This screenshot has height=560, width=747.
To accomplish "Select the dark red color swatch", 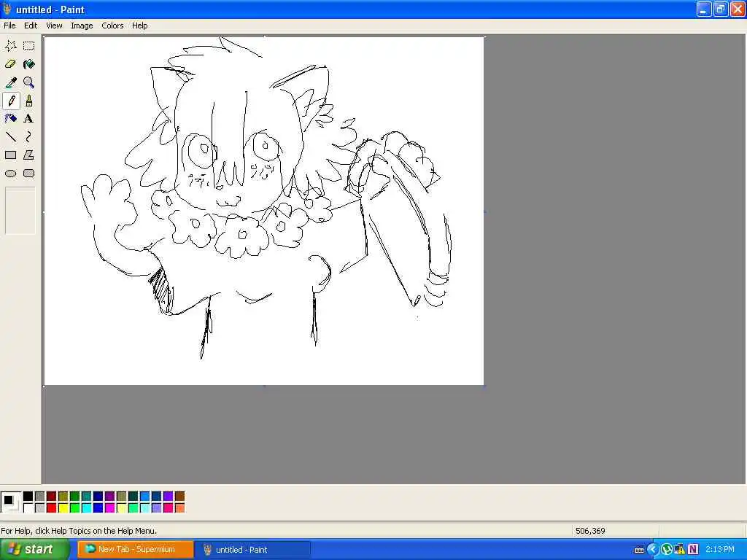I will point(52,496).
